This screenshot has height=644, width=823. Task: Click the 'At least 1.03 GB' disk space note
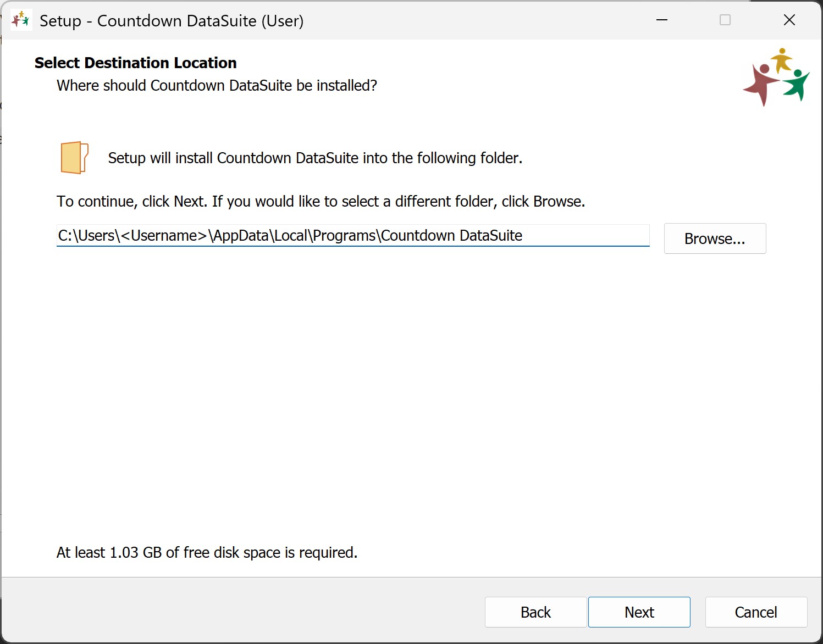click(207, 552)
